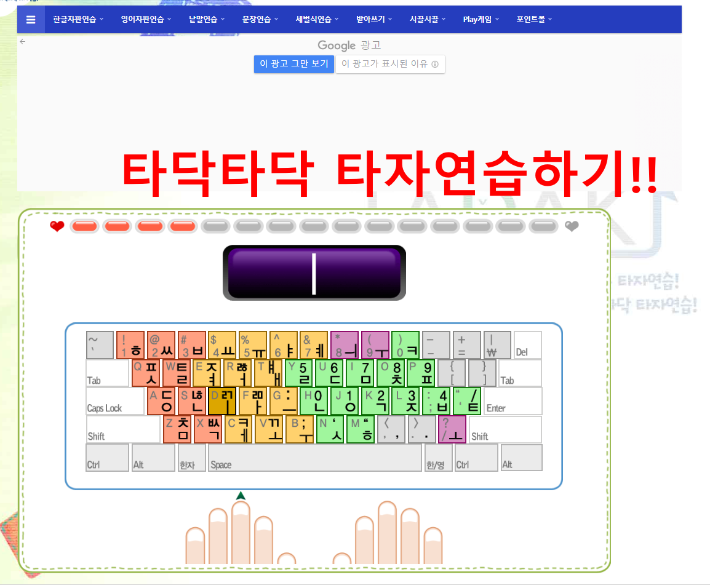Expand the 한글자판연습 dropdown menu
Viewport: 710px width, 588px height.
point(78,19)
